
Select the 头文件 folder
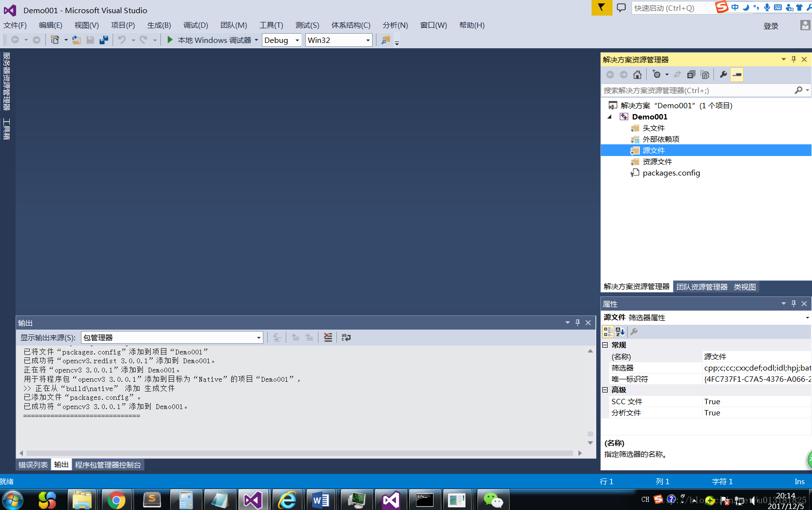pyautogui.click(x=653, y=128)
